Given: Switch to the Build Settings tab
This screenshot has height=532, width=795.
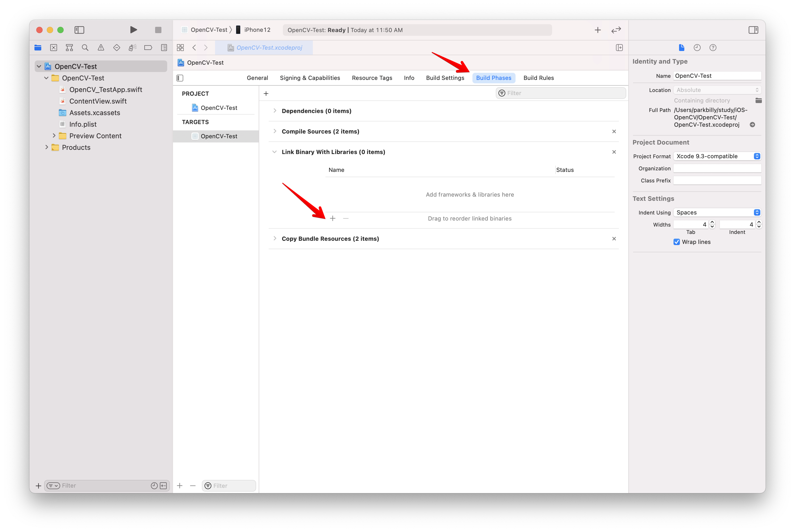Looking at the screenshot, I should [445, 78].
